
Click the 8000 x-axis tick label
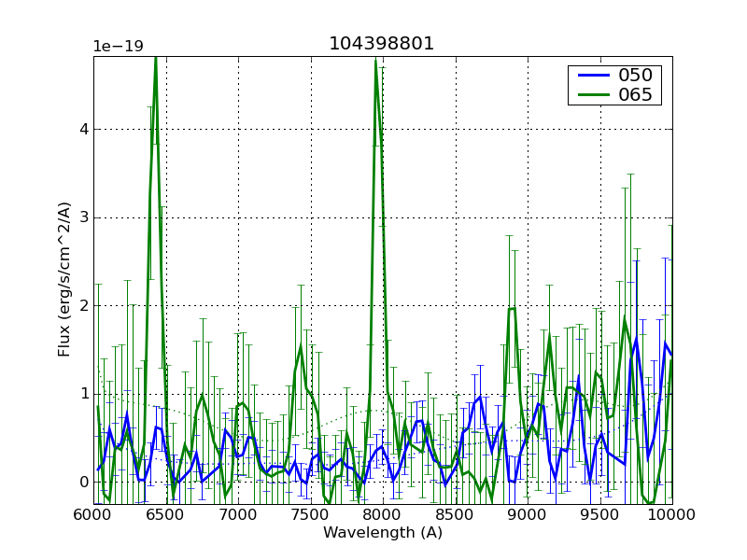pyautogui.click(x=383, y=514)
